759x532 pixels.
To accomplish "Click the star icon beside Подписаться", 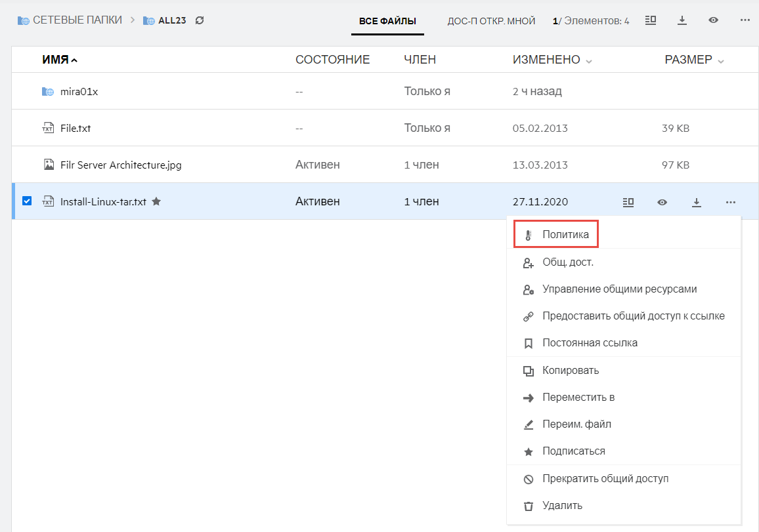I will click(529, 452).
